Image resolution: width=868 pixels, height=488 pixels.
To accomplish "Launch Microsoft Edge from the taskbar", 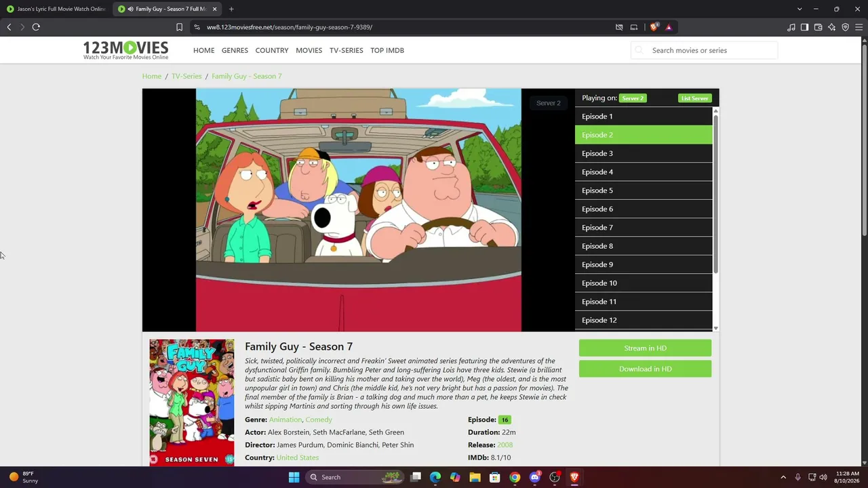I will [x=435, y=477].
